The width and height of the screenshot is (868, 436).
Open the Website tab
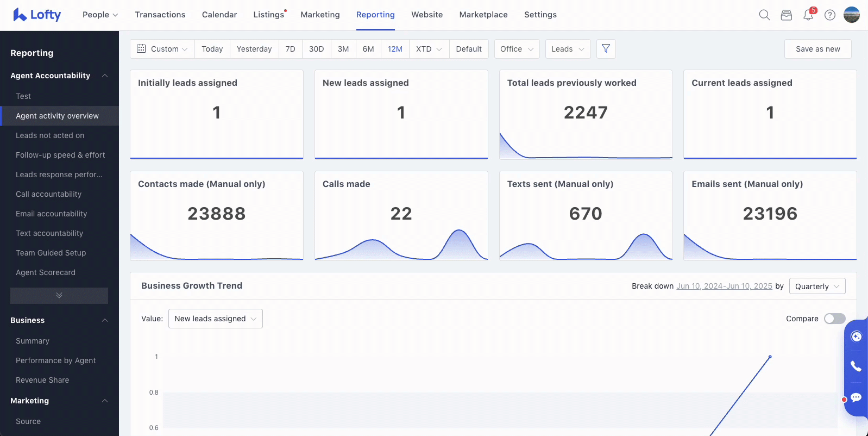(427, 15)
